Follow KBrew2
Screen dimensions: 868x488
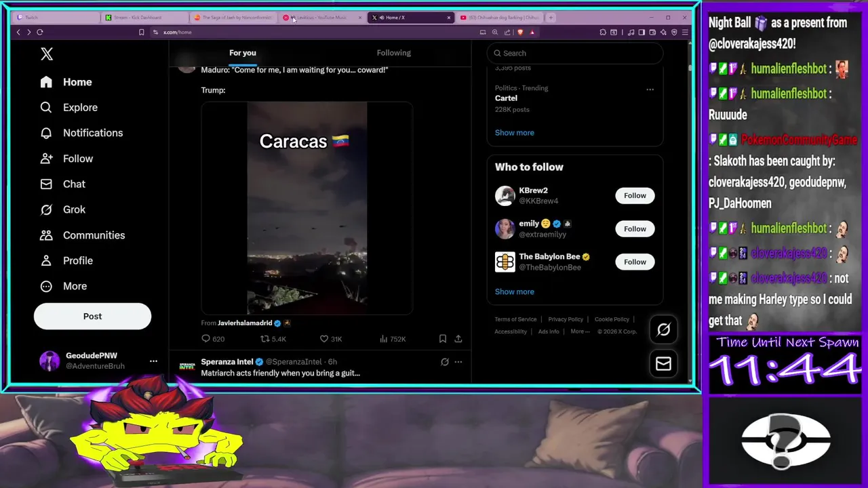(x=635, y=196)
